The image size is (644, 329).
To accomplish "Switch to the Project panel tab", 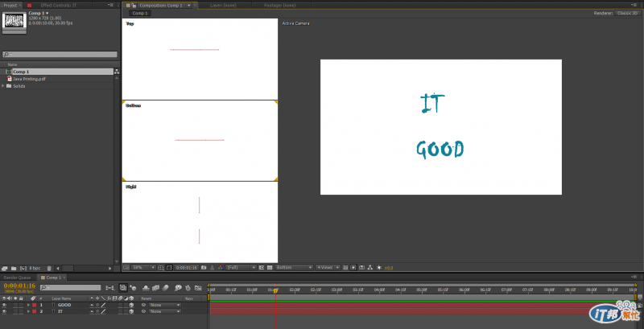I will click(x=10, y=6).
